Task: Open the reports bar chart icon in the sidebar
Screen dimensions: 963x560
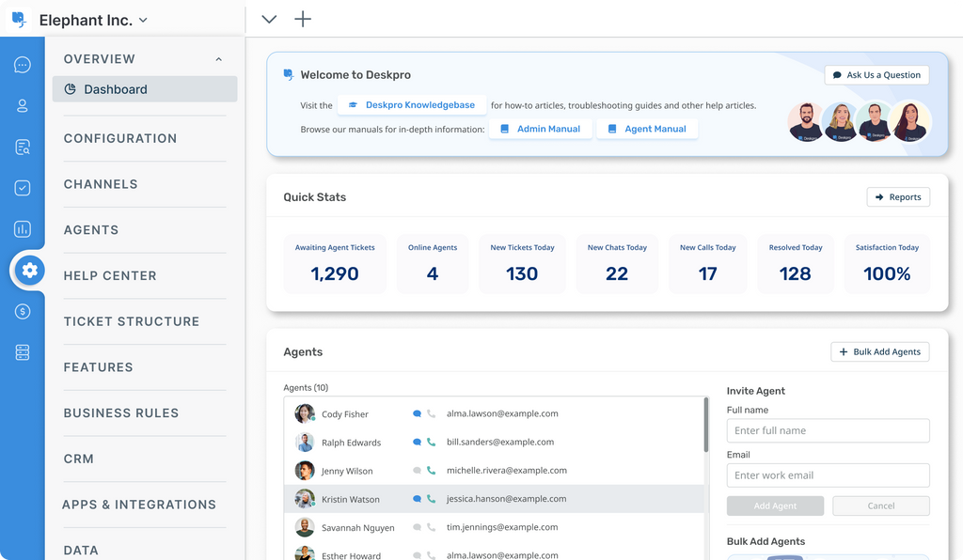Action: point(23,229)
